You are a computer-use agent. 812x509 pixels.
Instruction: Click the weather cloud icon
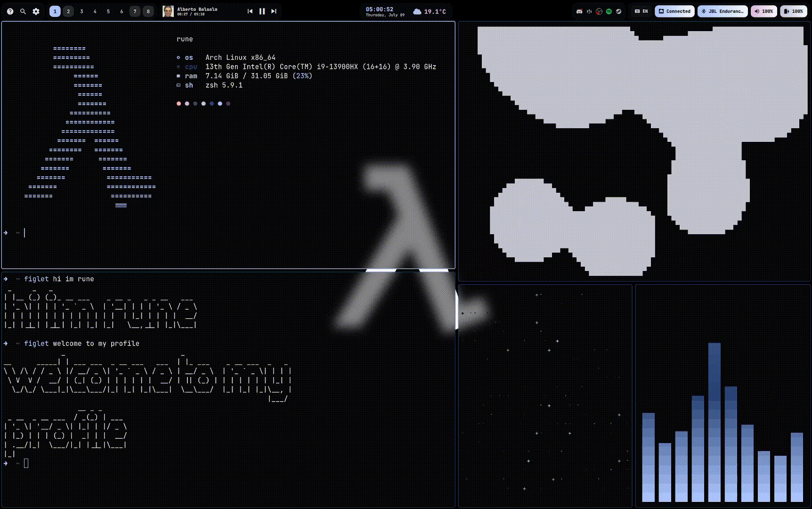coord(417,11)
